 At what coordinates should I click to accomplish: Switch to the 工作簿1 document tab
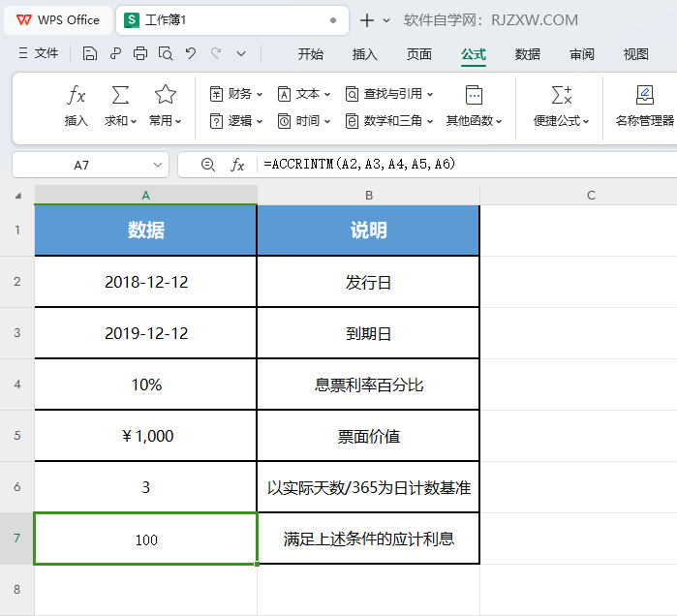tap(232, 20)
